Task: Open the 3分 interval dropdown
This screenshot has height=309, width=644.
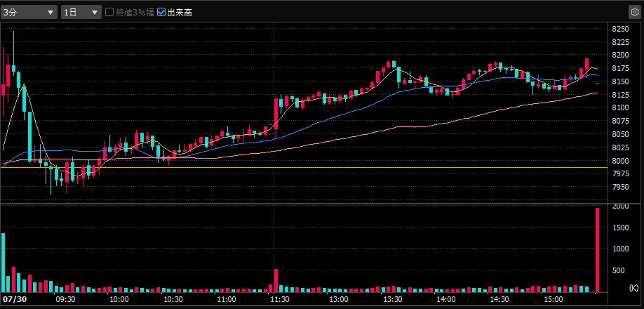Action: coord(29,13)
